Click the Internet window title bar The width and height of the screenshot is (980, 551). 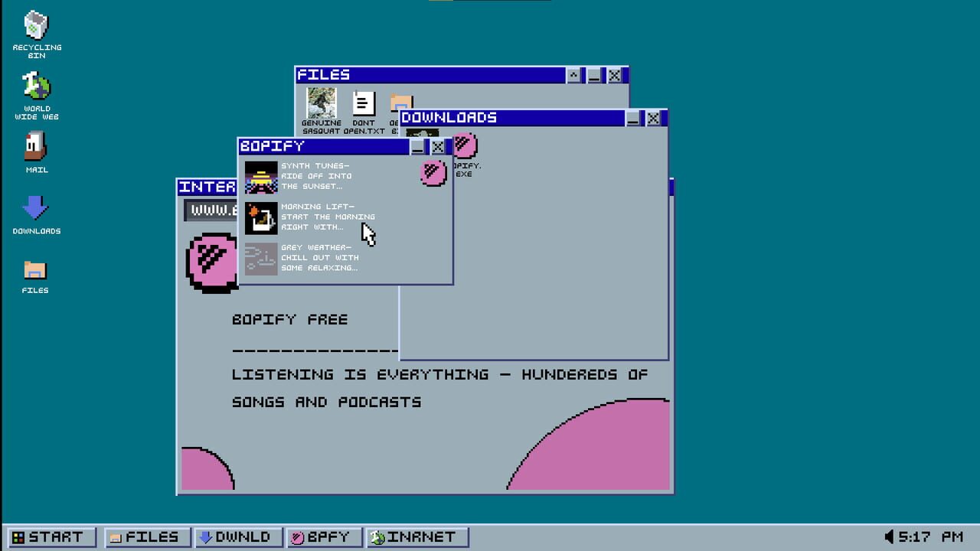coord(207,187)
